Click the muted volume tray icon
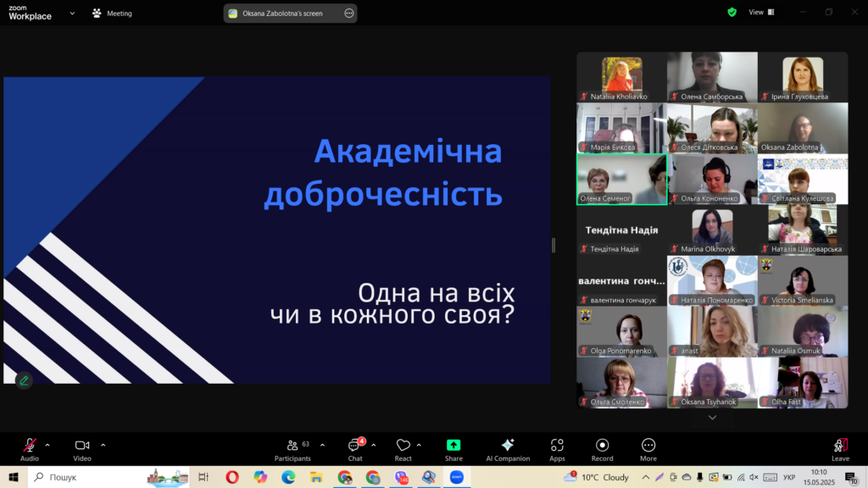This screenshot has width=868, height=488. (x=754, y=477)
